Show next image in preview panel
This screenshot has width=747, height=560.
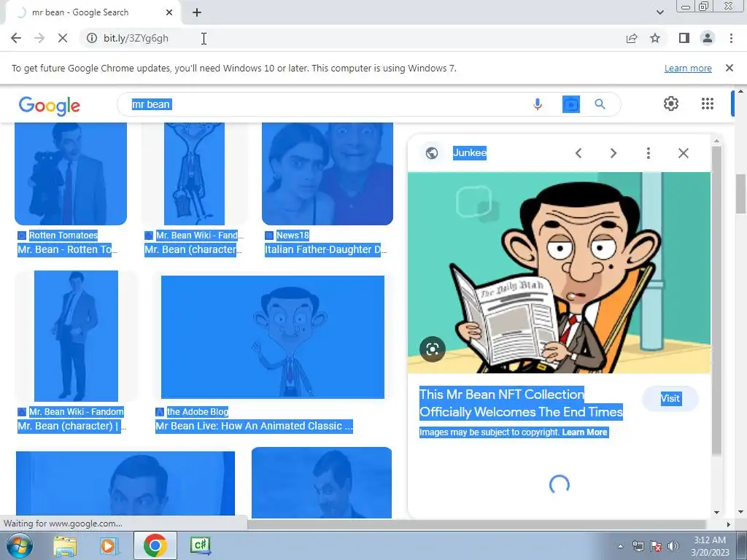click(613, 153)
